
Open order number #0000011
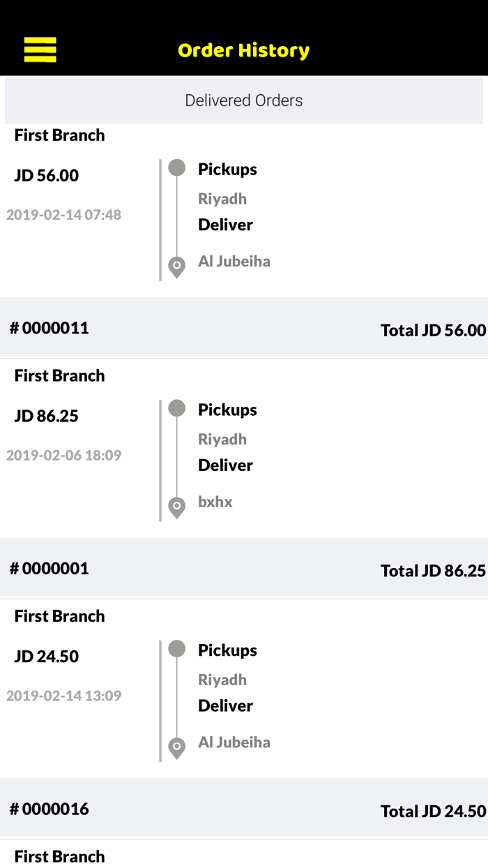[49, 327]
